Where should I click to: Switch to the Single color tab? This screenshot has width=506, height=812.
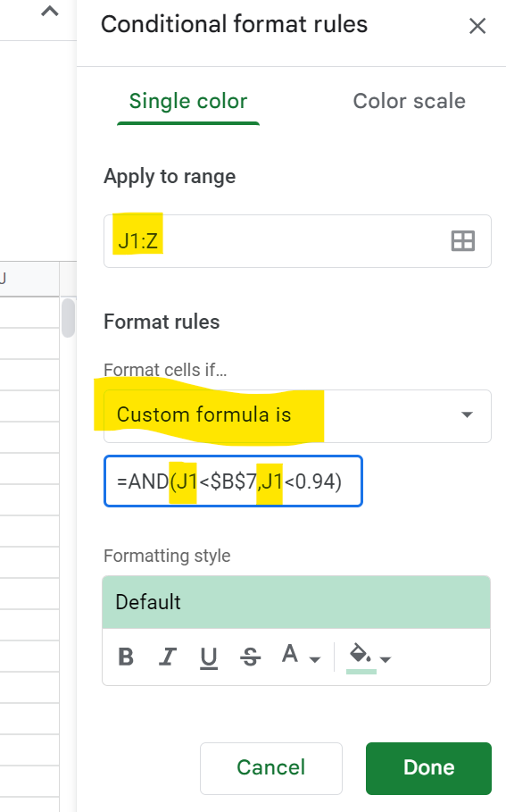pos(188,102)
